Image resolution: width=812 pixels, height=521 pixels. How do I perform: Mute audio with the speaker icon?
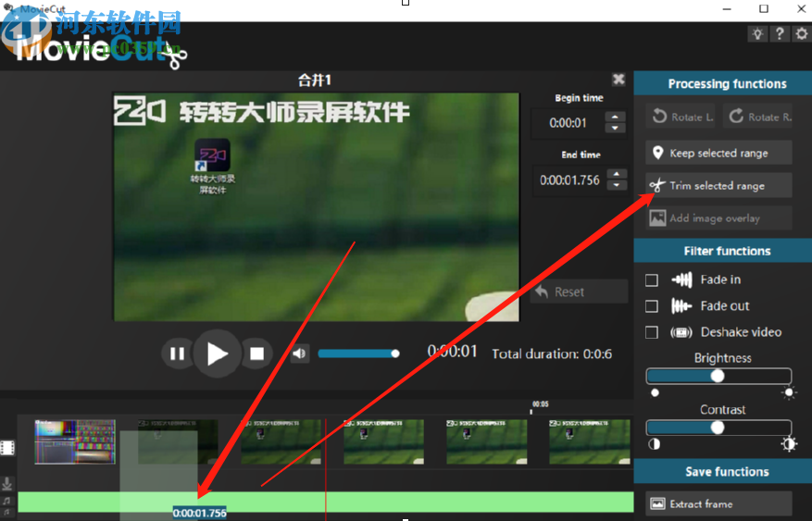(299, 354)
